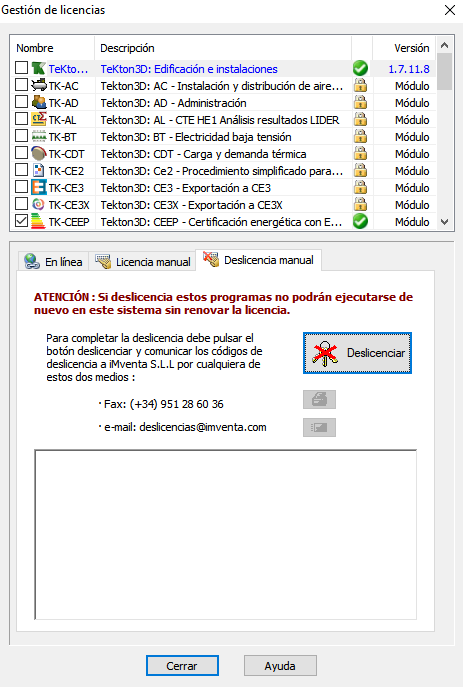Uncheck the TK-CEEP checkbox
Screen dimensions: 463x687
21,221
